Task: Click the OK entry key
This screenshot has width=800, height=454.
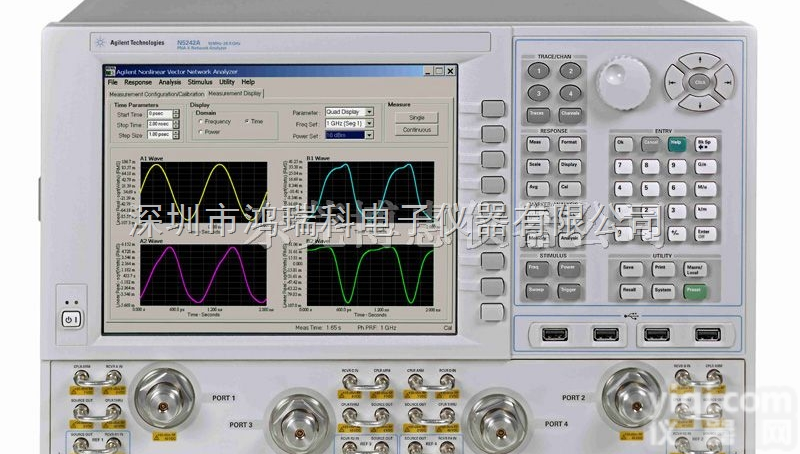Action: pos(623,144)
